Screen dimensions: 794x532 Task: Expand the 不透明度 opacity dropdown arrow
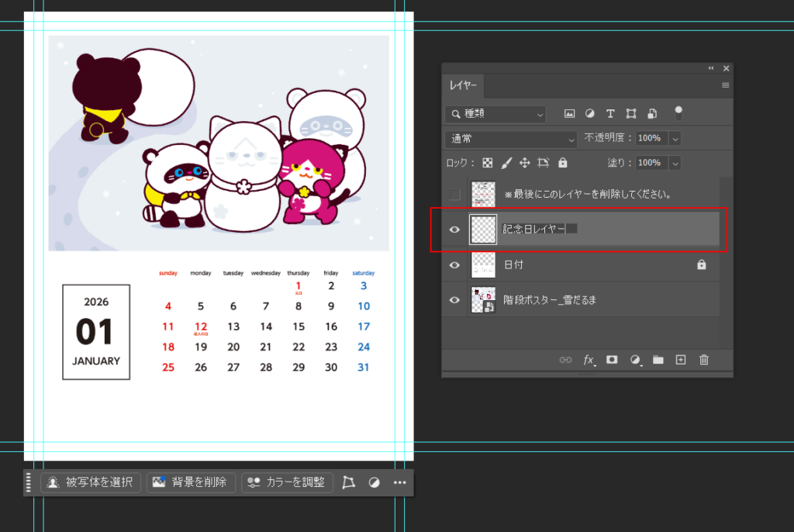click(x=675, y=138)
